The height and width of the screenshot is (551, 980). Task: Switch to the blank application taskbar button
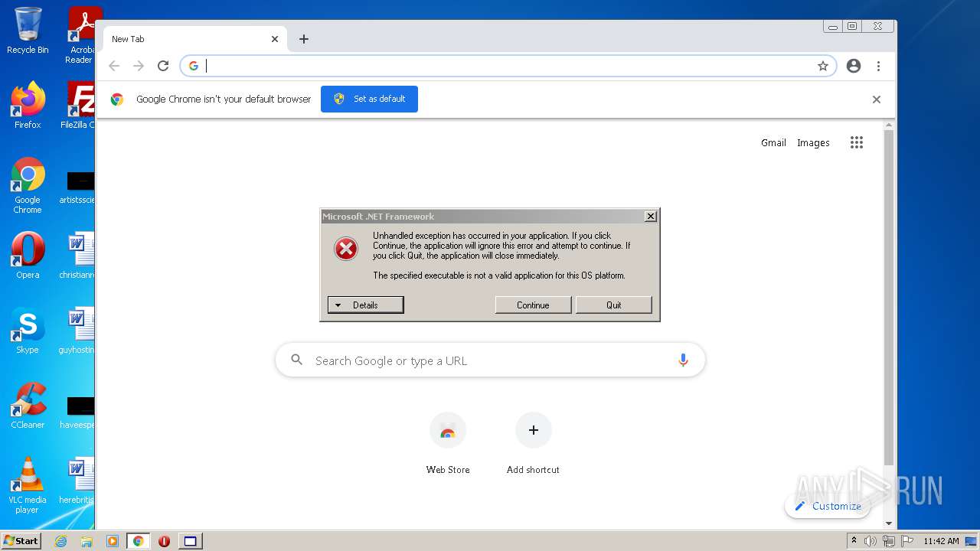pos(190,541)
